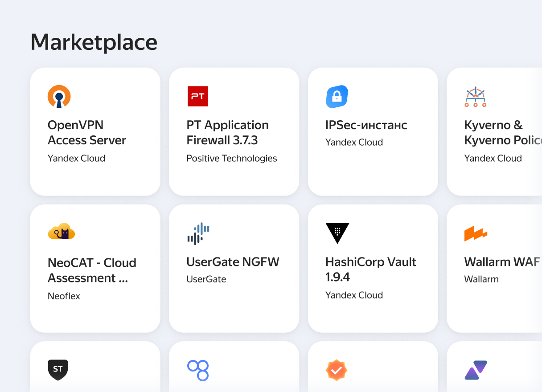Click Yandex Cloud under Kyverno title
Image resolution: width=542 pixels, height=392 pixels.
click(x=493, y=158)
